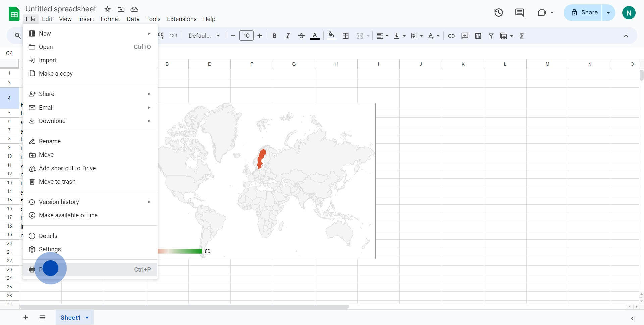Open the Sheet1 tab dropdown
Viewport: 644px width, 325px height.
point(87,317)
